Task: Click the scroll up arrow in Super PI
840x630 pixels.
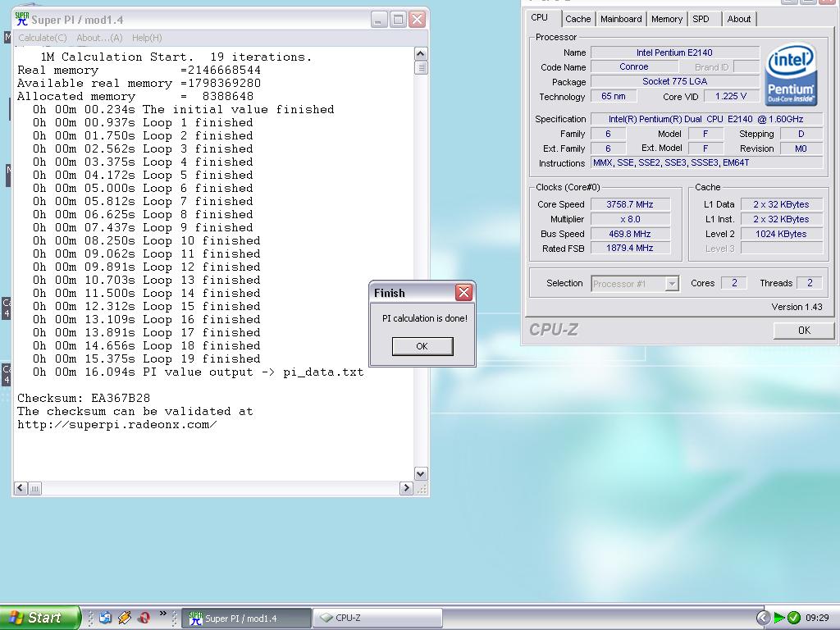Action: click(x=421, y=53)
